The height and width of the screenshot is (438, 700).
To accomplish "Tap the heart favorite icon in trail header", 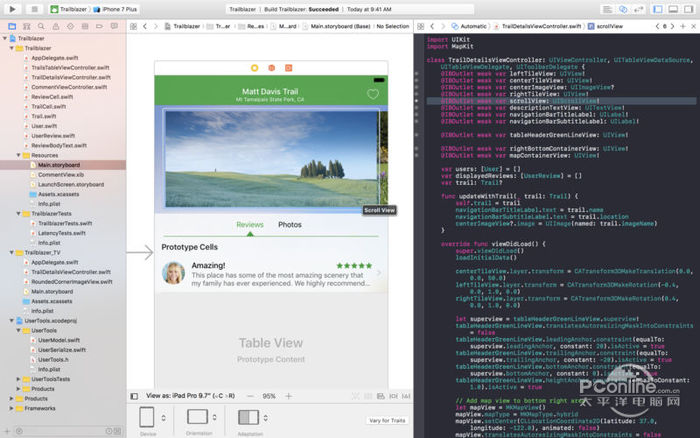I will pyautogui.click(x=373, y=94).
